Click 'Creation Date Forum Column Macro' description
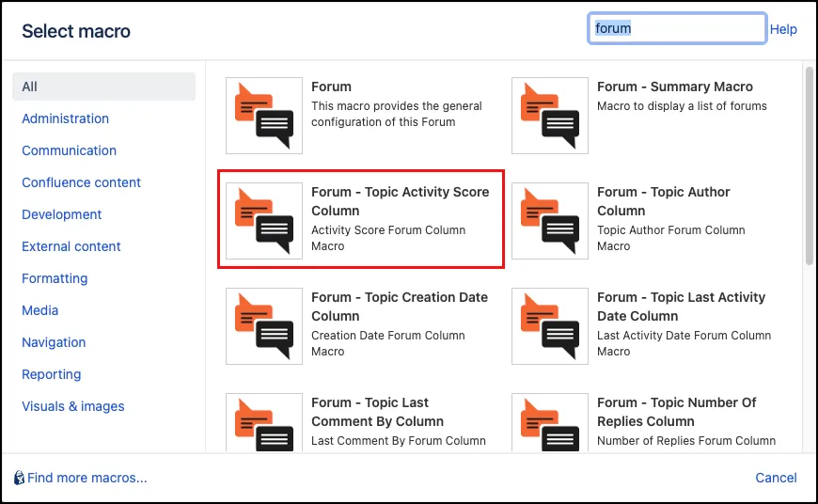818x504 pixels. tap(388, 343)
